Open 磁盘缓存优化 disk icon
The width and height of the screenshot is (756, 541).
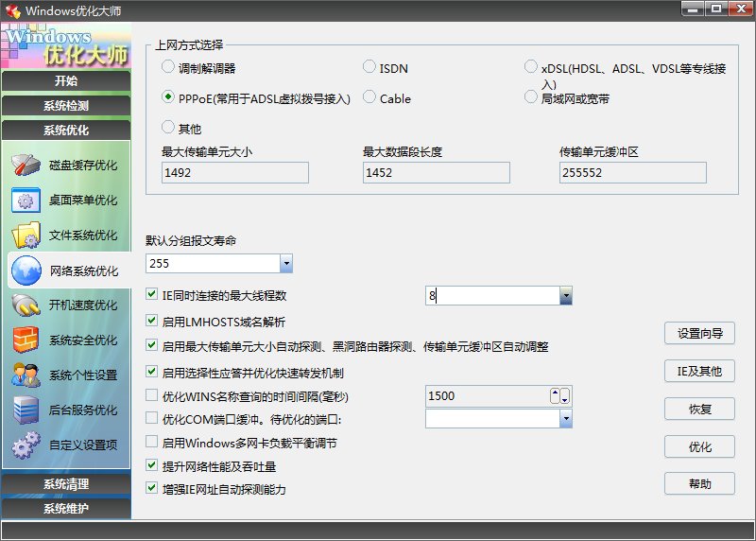[26, 166]
